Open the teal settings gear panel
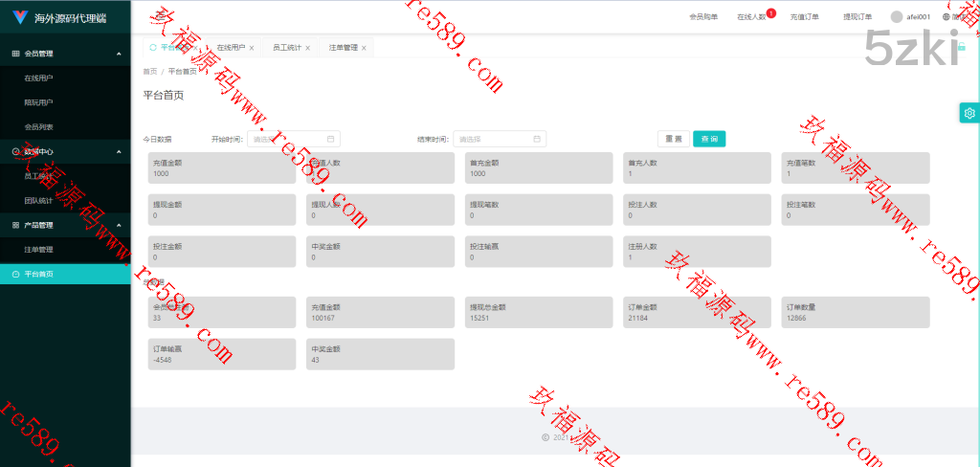Image resolution: width=980 pixels, height=467 pixels. 969,113
